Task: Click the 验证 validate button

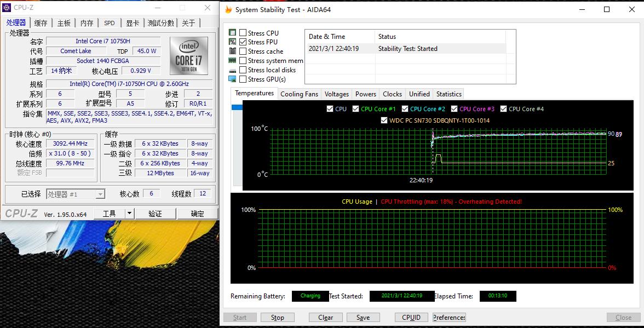Action: [155, 214]
